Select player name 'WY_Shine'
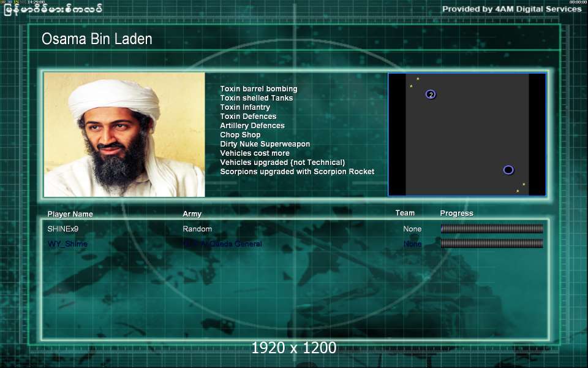The height and width of the screenshot is (368, 588). tap(67, 243)
